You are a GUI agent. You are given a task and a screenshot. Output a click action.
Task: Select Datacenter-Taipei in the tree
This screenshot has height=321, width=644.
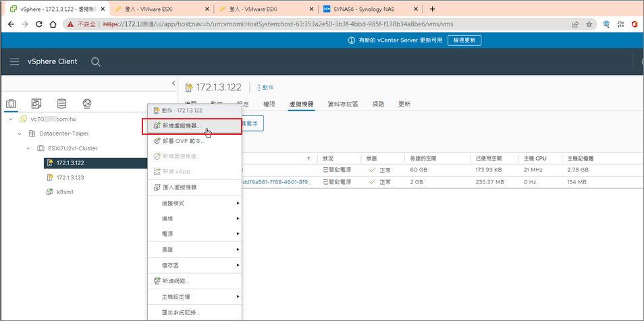coord(64,134)
